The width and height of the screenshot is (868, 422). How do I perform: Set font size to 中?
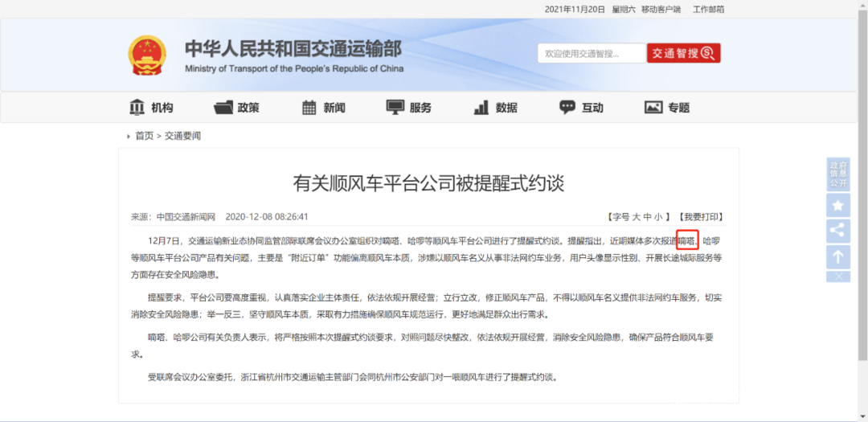(x=648, y=216)
